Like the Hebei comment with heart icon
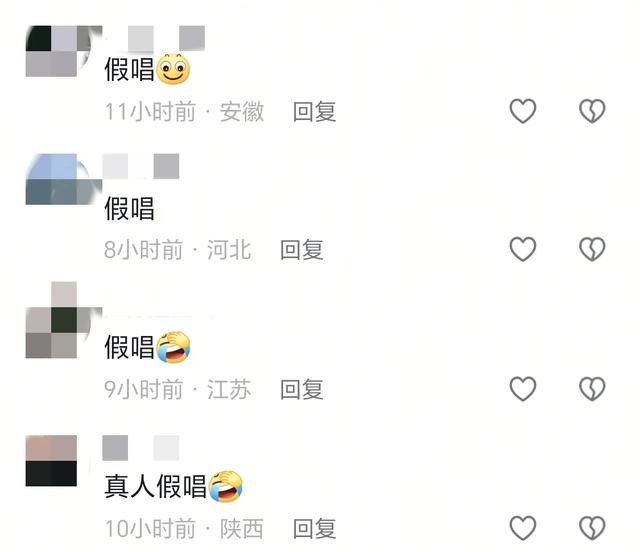Viewport: 640px width, 552px height. tap(523, 249)
